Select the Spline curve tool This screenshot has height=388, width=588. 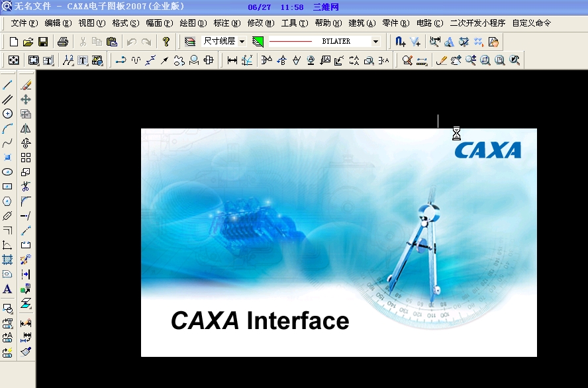(x=7, y=143)
